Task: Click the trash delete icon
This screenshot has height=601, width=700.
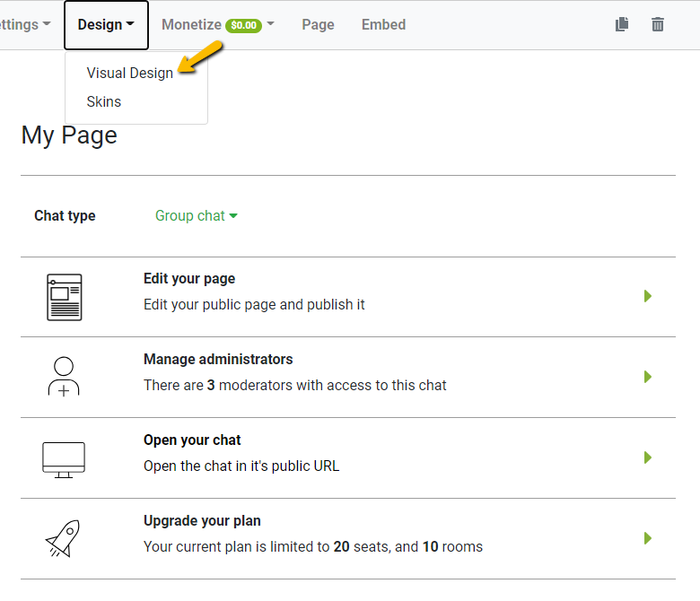Action: (x=658, y=24)
